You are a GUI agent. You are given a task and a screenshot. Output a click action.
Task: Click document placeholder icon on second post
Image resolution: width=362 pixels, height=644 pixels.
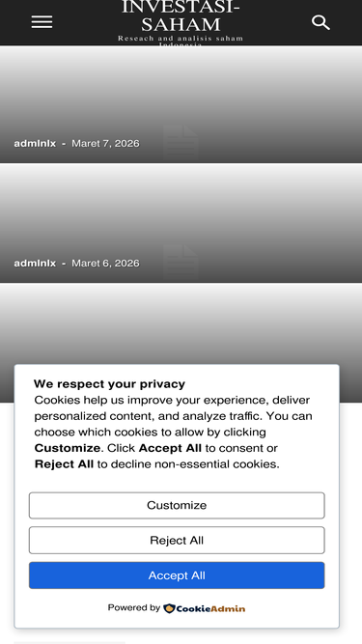click(x=181, y=262)
